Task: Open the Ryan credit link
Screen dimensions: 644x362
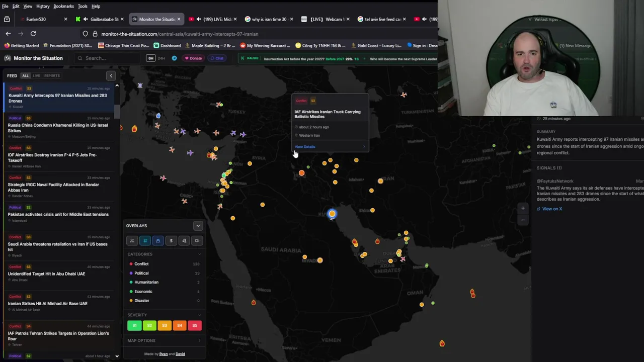Action: pyautogui.click(x=164, y=354)
